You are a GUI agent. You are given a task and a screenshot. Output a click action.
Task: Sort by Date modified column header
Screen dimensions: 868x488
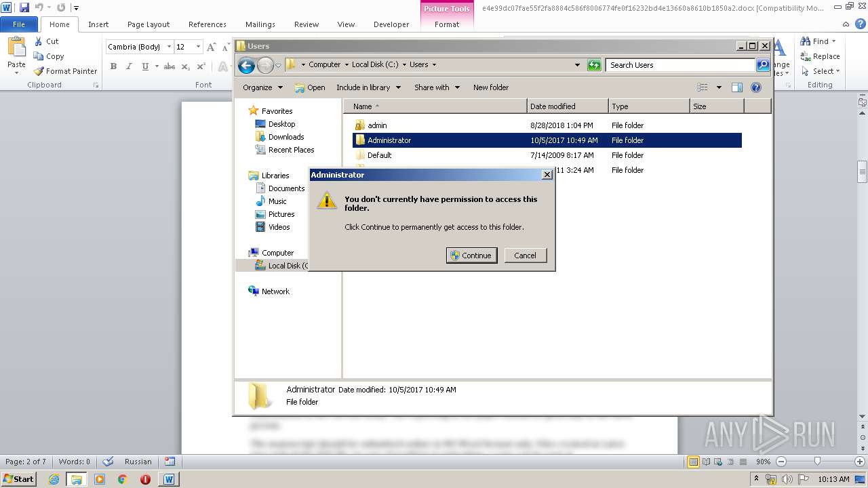(x=568, y=106)
